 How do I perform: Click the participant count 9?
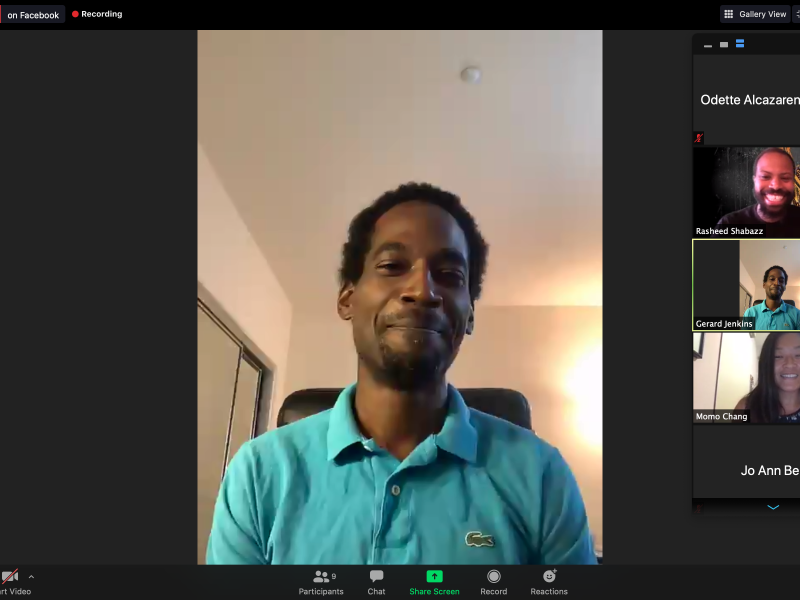[x=334, y=577]
